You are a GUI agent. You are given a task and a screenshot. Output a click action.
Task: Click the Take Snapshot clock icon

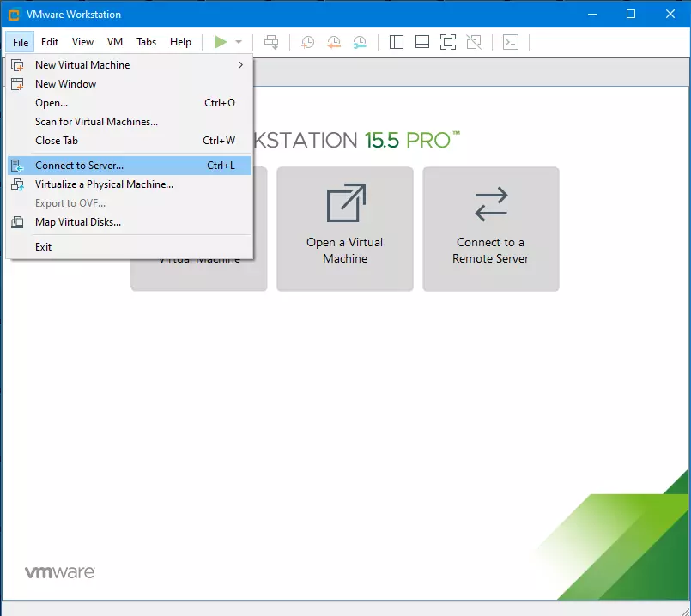tap(307, 42)
